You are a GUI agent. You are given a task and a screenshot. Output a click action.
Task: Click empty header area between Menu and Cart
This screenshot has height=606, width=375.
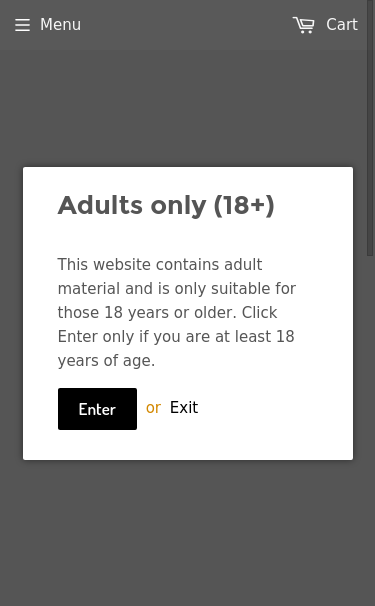(x=187, y=25)
